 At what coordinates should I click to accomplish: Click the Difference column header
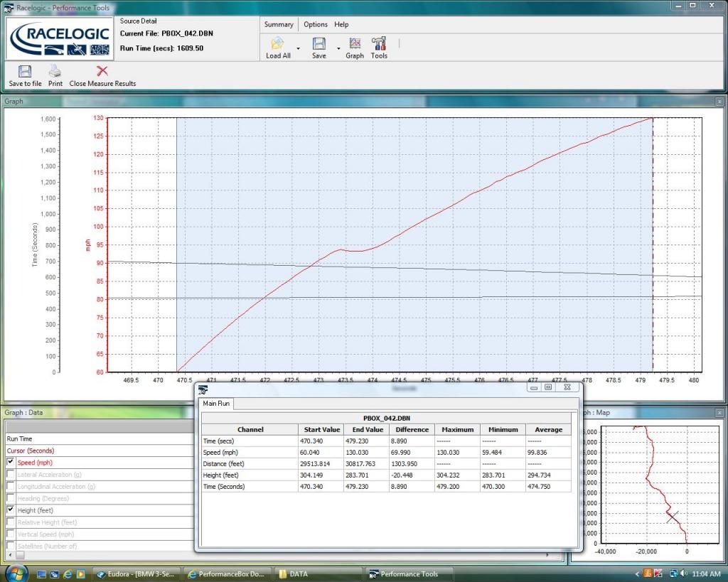[412, 430]
